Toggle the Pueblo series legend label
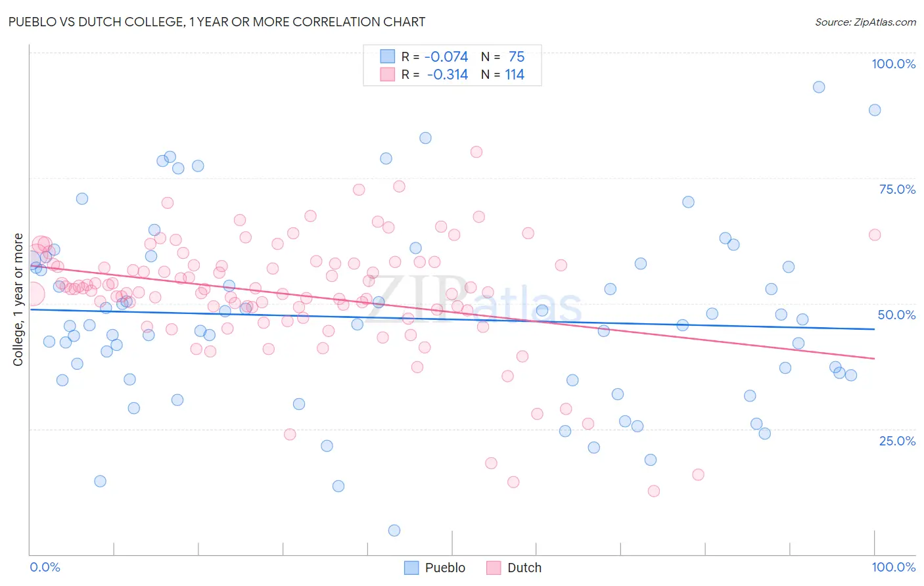 pyautogui.click(x=445, y=568)
